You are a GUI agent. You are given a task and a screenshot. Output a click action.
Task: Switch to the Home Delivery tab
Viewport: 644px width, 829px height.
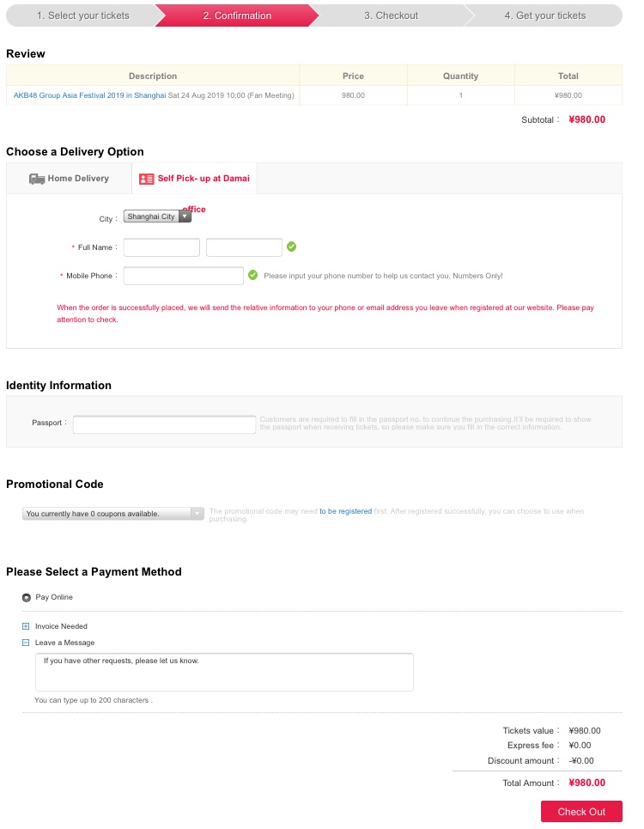point(70,179)
